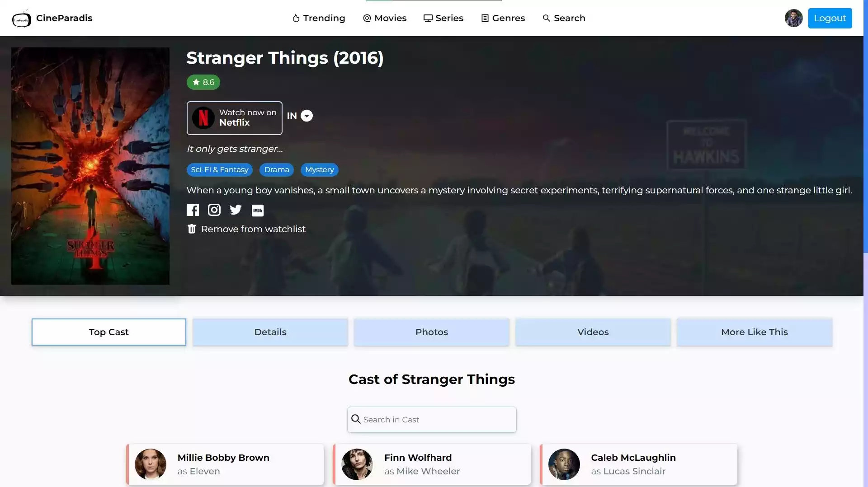Open Genres from navigation bar
868x487 pixels.
[503, 18]
